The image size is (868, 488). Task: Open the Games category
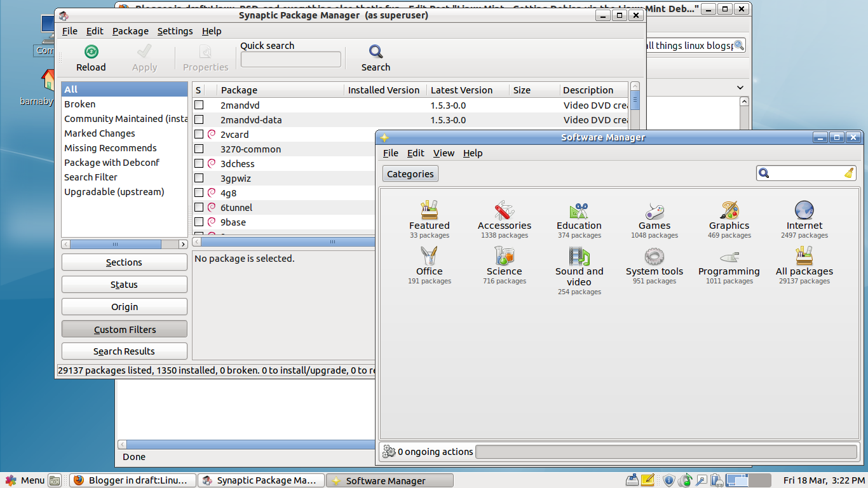(654, 219)
